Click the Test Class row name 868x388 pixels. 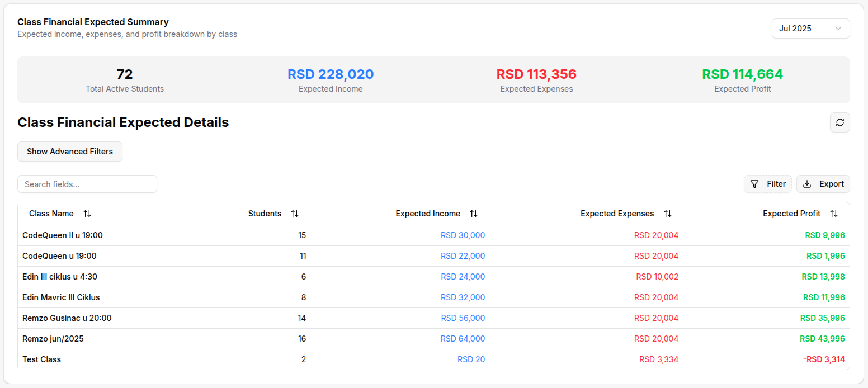coord(42,359)
